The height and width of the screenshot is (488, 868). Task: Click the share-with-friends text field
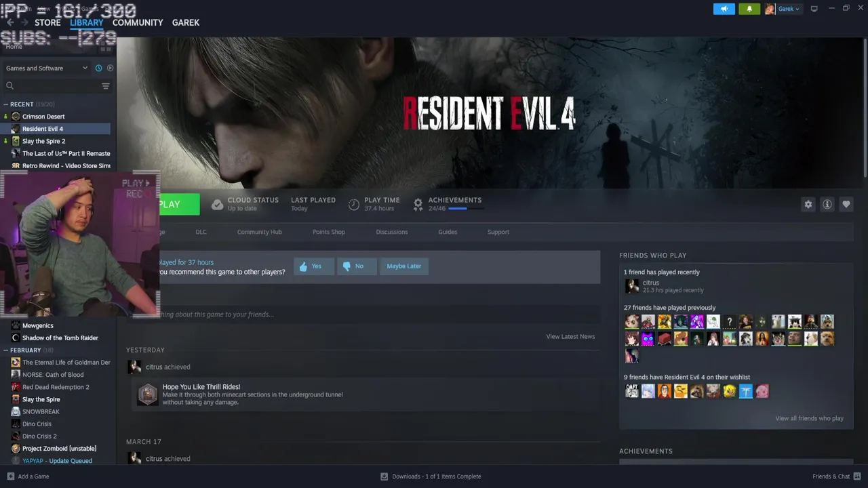380,314
